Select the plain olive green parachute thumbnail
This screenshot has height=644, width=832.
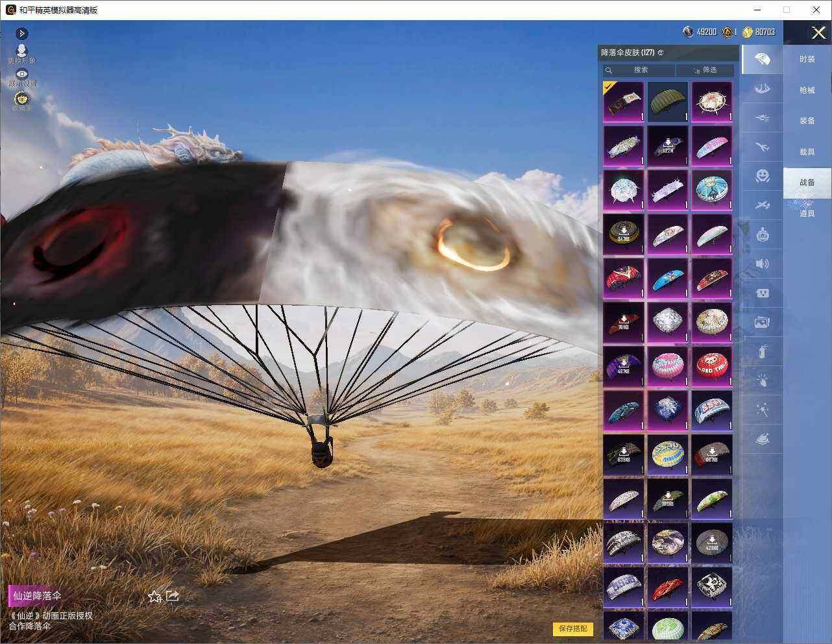[x=668, y=102]
